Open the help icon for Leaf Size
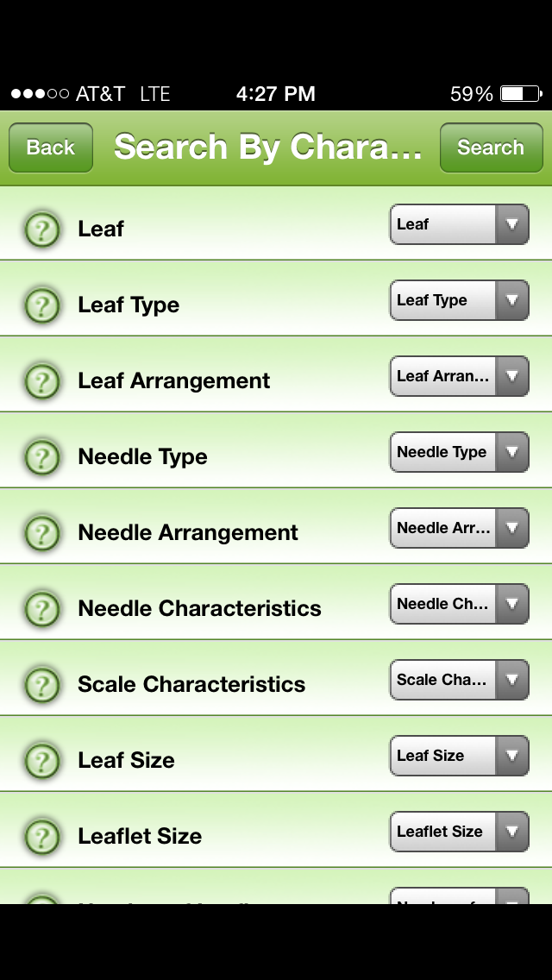 (x=42, y=761)
